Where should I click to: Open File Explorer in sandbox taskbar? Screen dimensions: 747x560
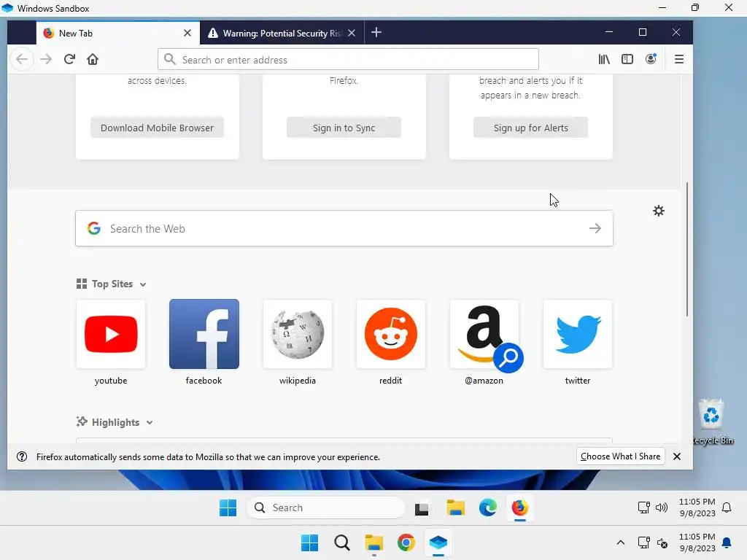[455, 507]
